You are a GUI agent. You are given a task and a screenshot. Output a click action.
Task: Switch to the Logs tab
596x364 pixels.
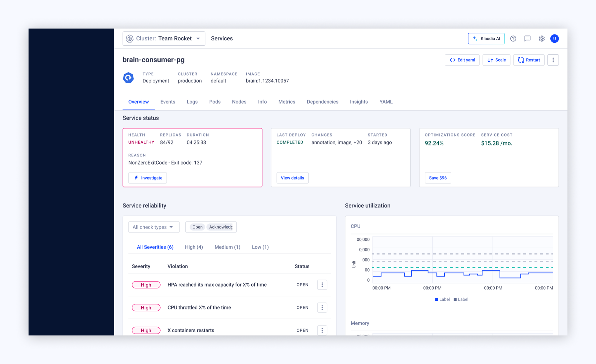click(x=192, y=102)
